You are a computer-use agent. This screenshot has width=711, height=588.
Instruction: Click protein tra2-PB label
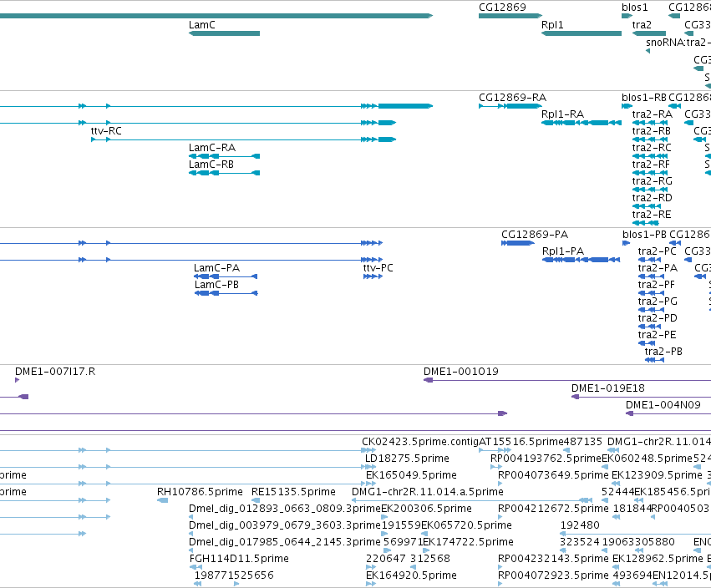663,352
